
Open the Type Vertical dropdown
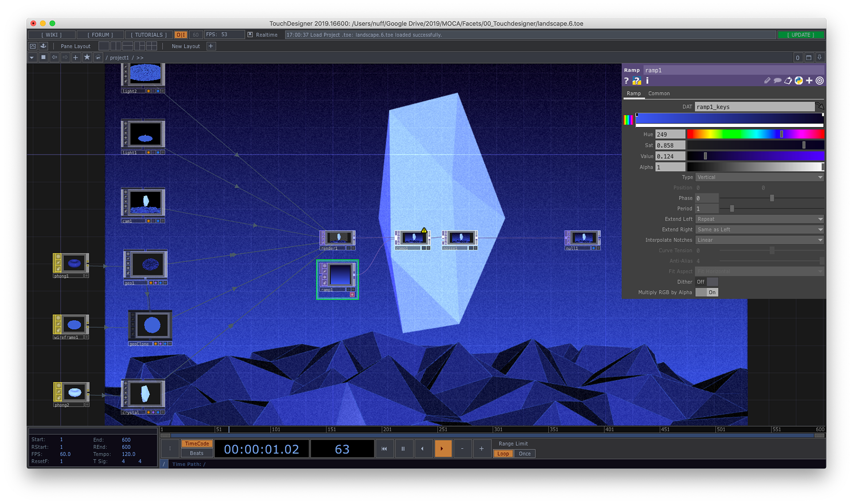(x=759, y=177)
